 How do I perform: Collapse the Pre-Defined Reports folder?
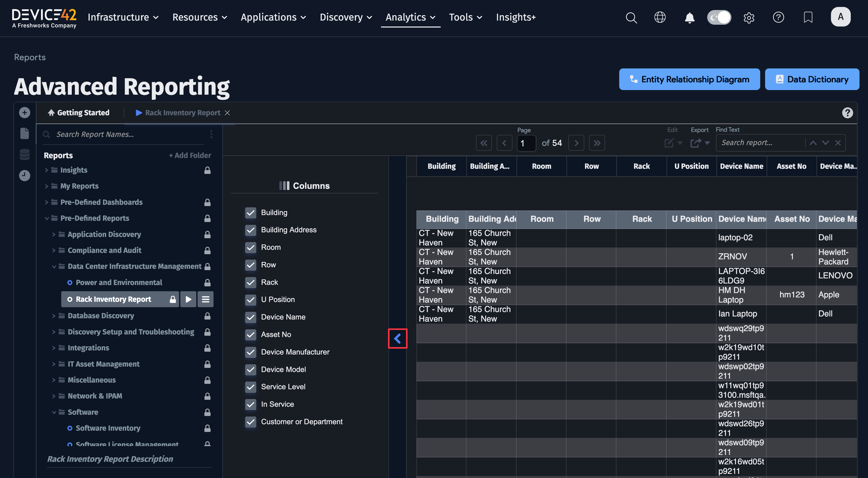pos(47,218)
